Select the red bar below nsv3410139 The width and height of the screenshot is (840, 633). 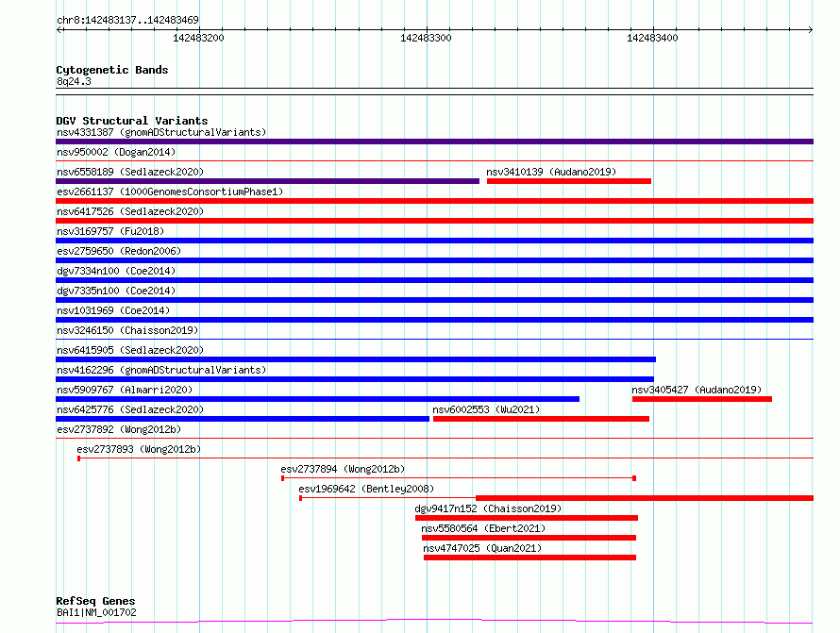(569, 181)
